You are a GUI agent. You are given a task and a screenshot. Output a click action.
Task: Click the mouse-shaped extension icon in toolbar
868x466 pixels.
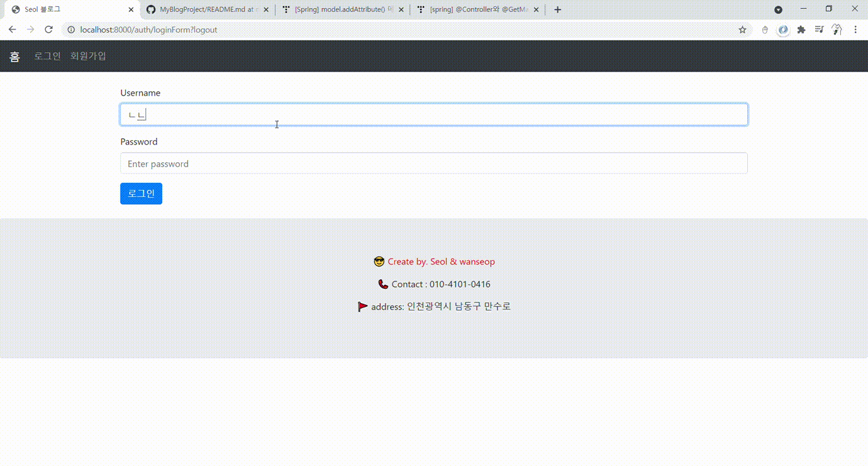(x=765, y=30)
